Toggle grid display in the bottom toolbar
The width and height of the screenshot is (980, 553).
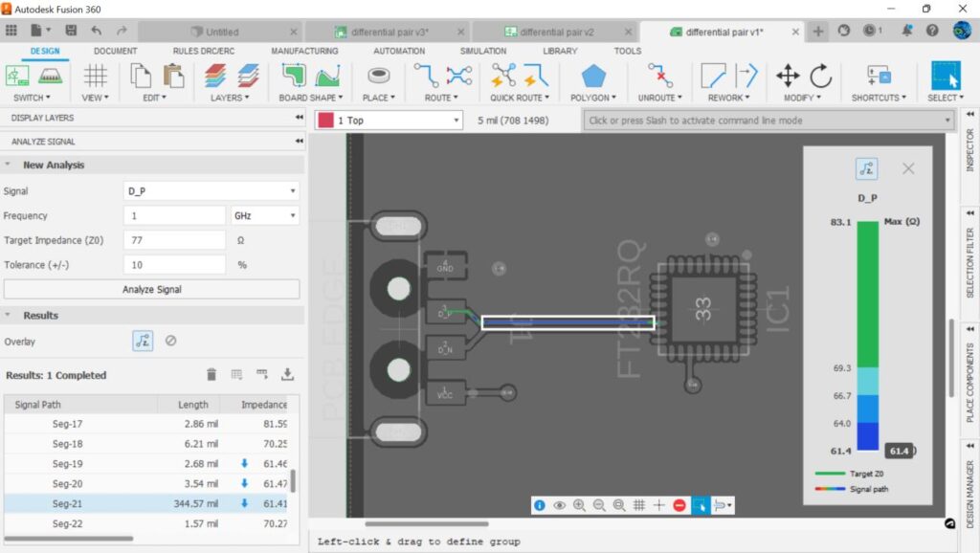638,504
